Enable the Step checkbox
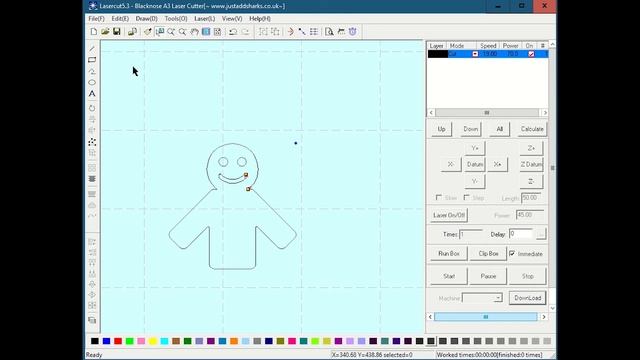640x360 pixels. (467, 198)
